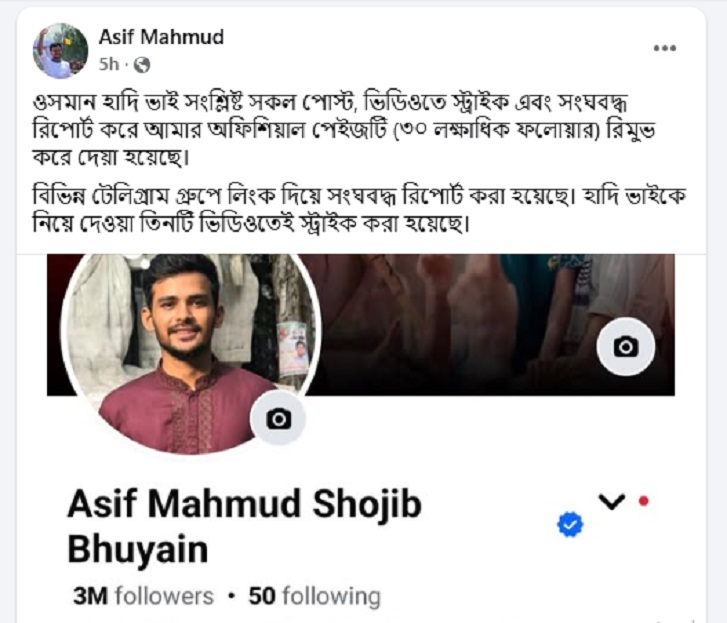
Task: Click the camera icon on the profile picture
Action: point(278,418)
